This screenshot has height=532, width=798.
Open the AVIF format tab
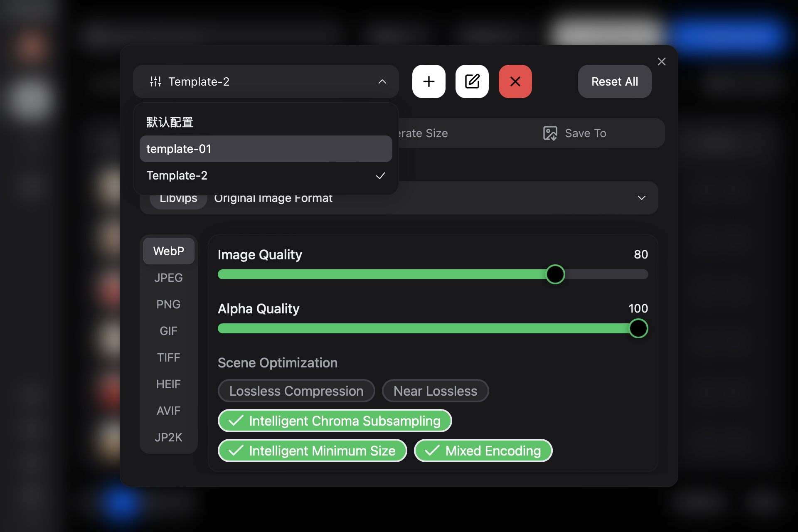(168, 411)
